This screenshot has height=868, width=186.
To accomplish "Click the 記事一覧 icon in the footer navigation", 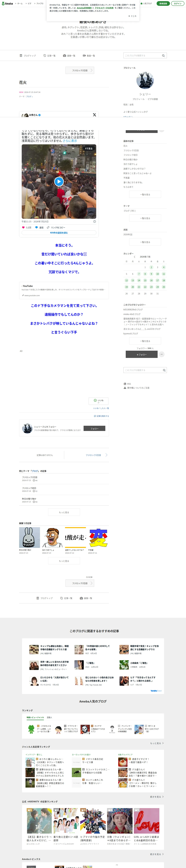I will pos(61,598).
